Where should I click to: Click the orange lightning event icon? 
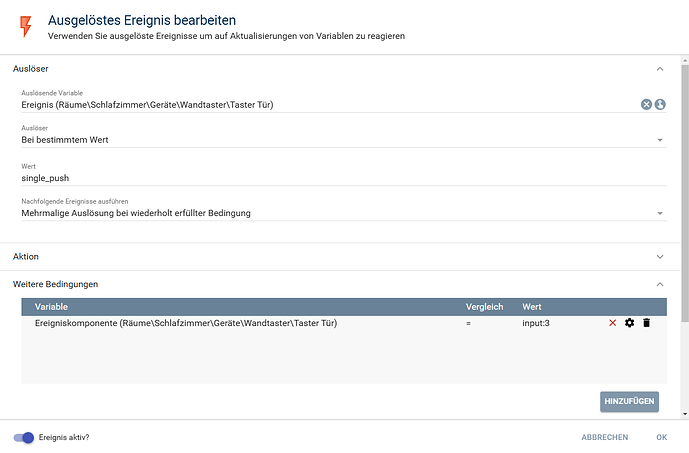tap(26, 25)
